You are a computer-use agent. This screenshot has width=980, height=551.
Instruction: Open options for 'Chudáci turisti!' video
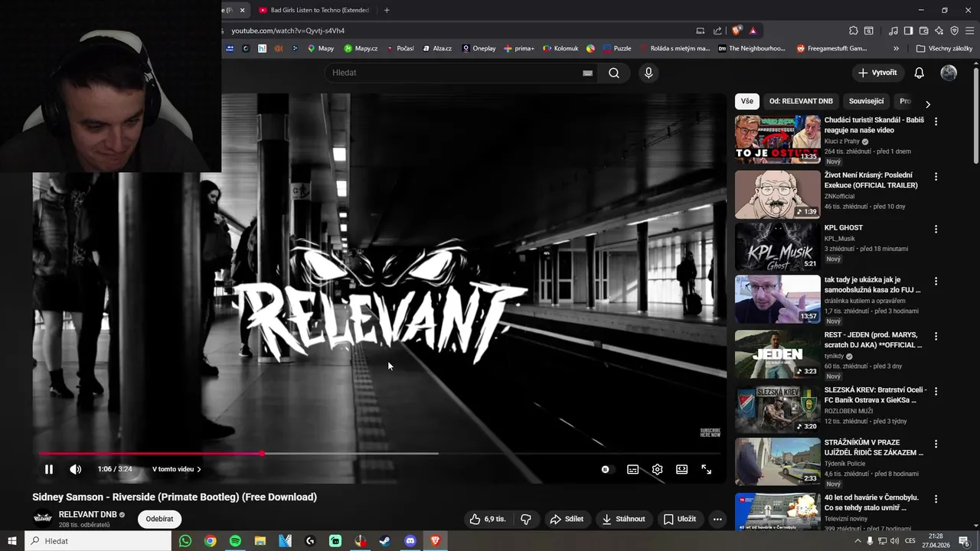[x=936, y=122]
